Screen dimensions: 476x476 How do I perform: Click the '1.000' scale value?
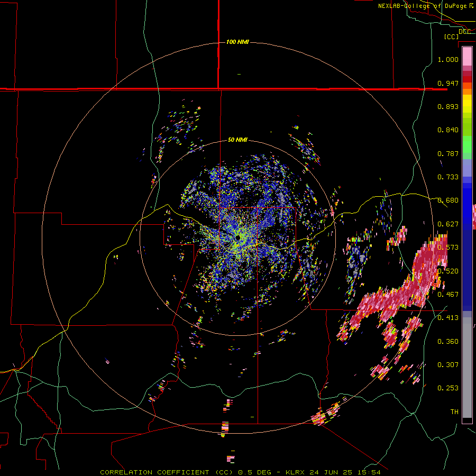pos(448,59)
